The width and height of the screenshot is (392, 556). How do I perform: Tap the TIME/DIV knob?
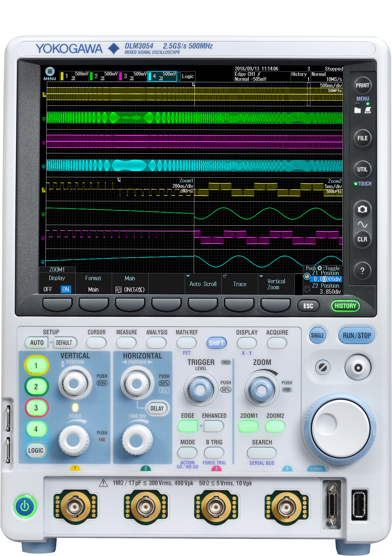coord(137,440)
